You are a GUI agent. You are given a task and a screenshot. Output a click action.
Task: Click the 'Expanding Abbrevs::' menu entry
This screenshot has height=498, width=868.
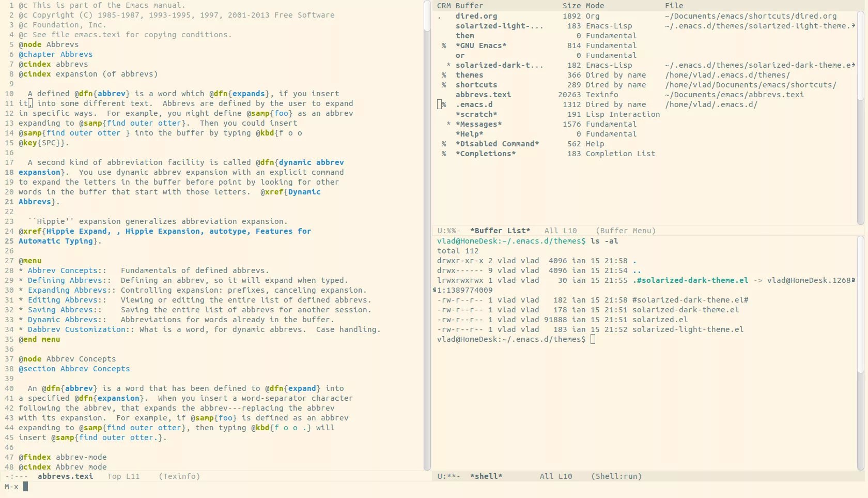click(72, 290)
